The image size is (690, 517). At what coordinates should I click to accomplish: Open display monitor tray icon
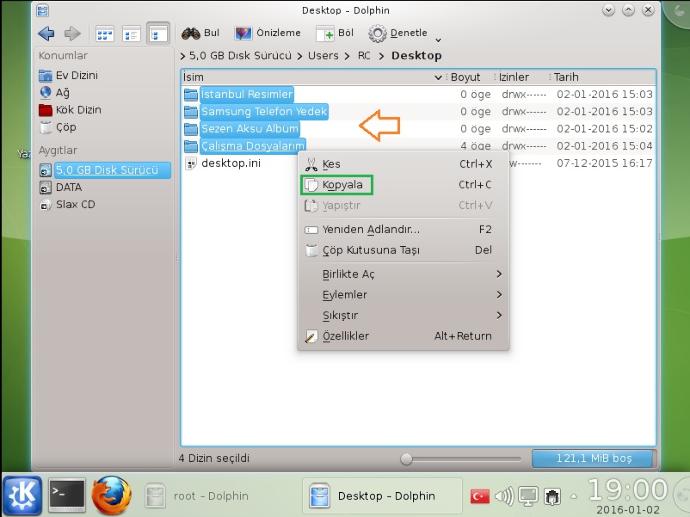528,497
